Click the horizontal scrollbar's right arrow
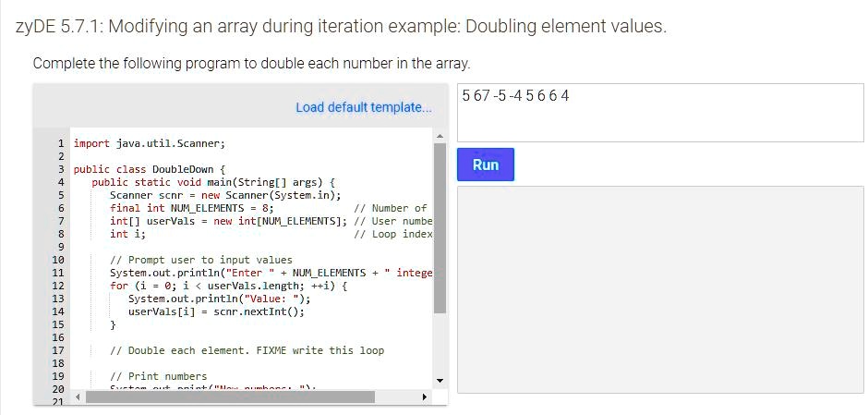Image resolution: width=868 pixels, height=415 pixels. click(x=424, y=397)
